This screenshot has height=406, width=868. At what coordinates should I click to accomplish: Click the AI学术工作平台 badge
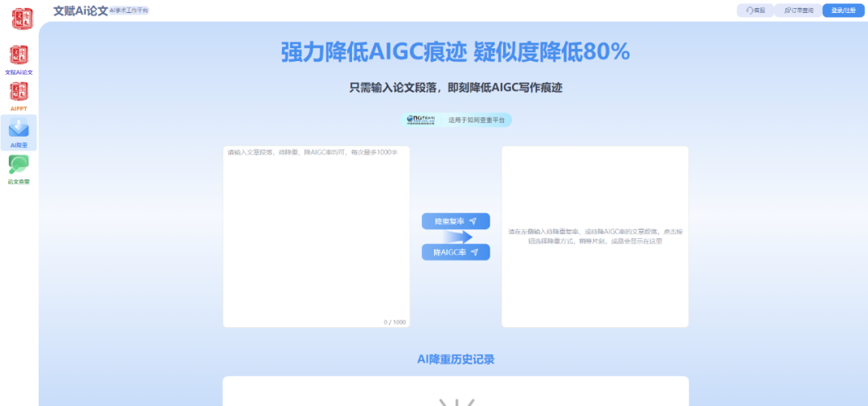click(x=129, y=10)
